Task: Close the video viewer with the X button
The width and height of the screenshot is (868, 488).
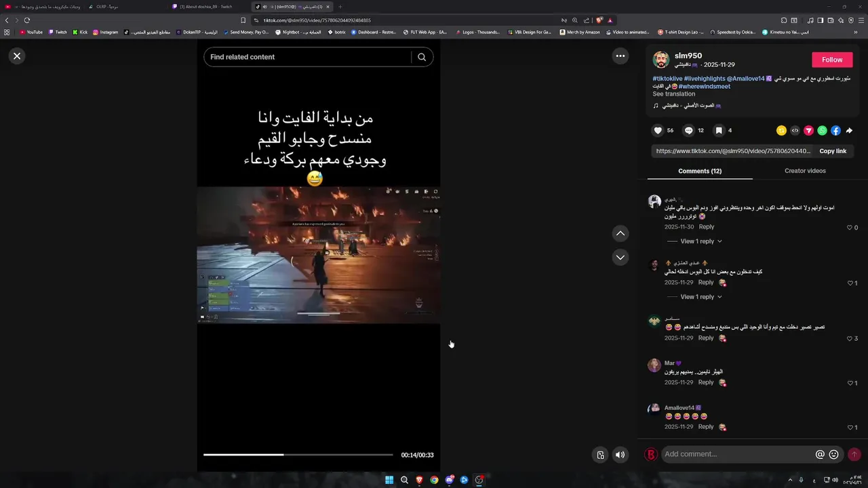Action: point(17,56)
